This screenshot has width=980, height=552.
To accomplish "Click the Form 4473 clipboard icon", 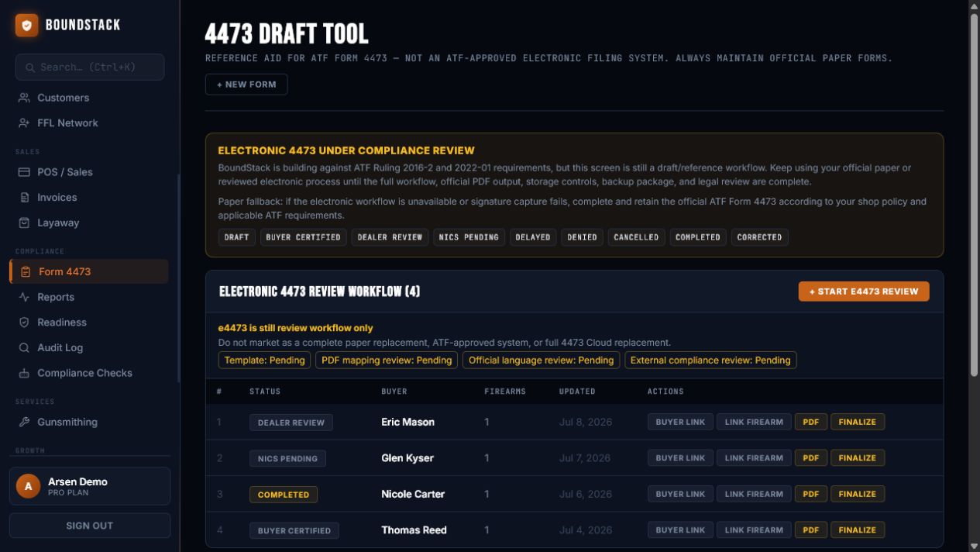I will pyautogui.click(x=26, y=271).
